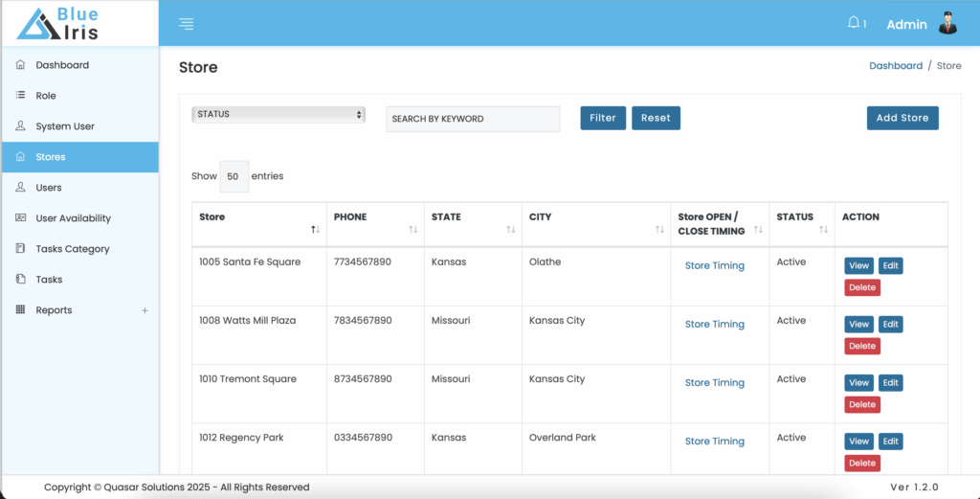980x499 pixels.
Task: Open Dashboard in the sidebar
Action: 62,65
